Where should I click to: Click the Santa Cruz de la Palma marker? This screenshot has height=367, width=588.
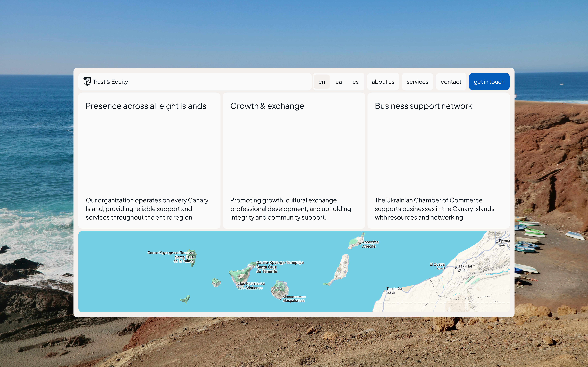(x=195, y=257)
